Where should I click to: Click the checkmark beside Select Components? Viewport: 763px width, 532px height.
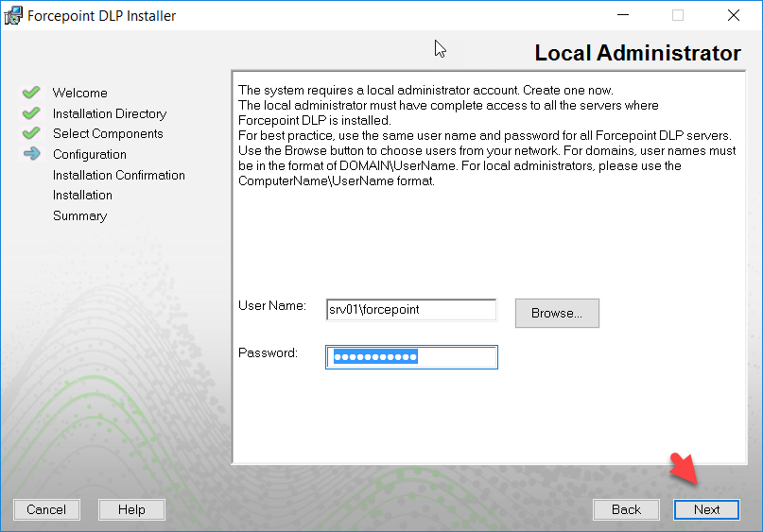(31, 133)
